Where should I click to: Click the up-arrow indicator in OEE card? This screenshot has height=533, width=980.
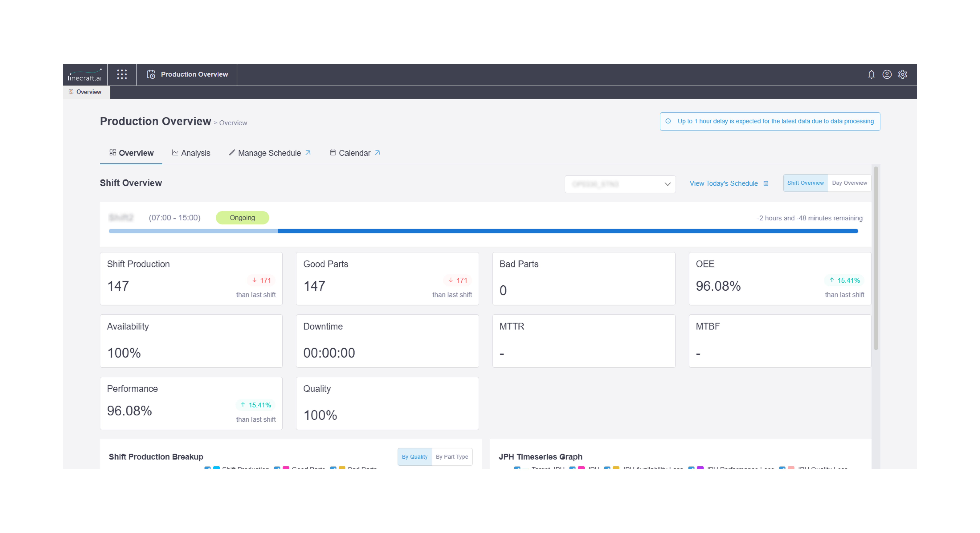(x=832, y=280)
